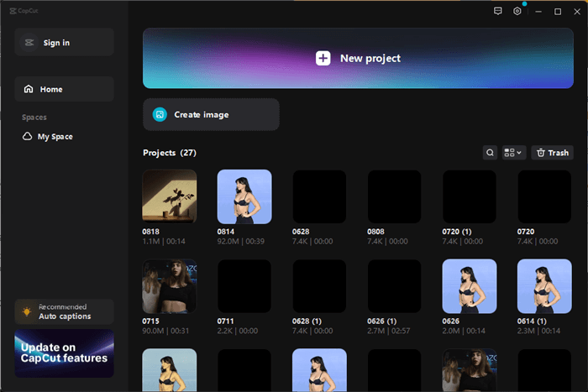
Task: Open project 0818 thumbnail
Action: click(x=169, y=196)
